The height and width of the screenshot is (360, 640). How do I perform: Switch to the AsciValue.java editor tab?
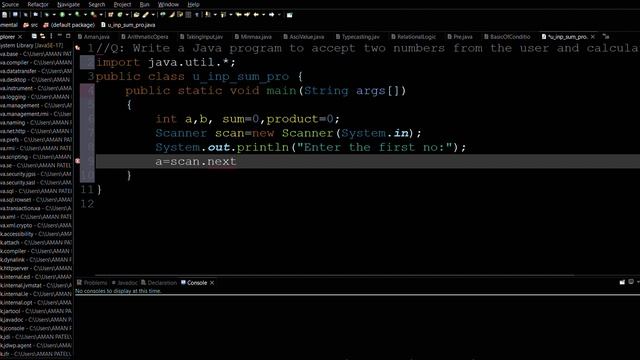coord(304,37)
